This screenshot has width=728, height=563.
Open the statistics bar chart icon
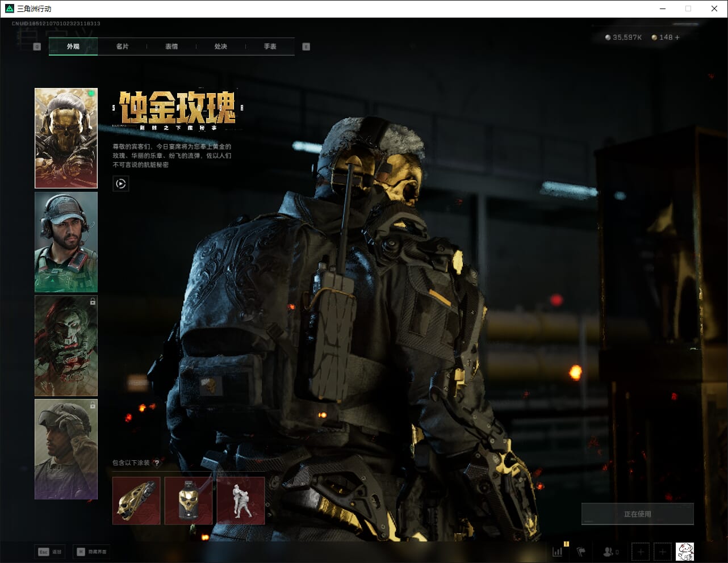[x=558, y=551]
